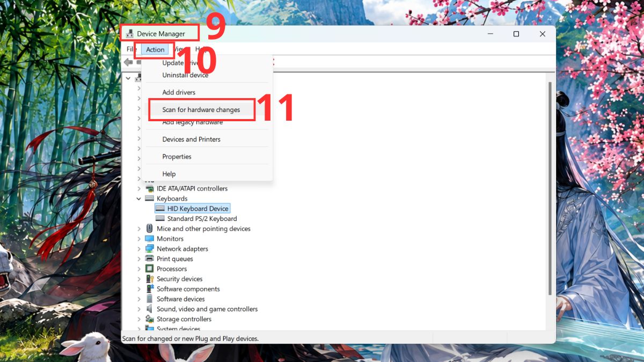Click the vertical scrollbar of device list
644x362 pixels.
[x=550, y=188]
